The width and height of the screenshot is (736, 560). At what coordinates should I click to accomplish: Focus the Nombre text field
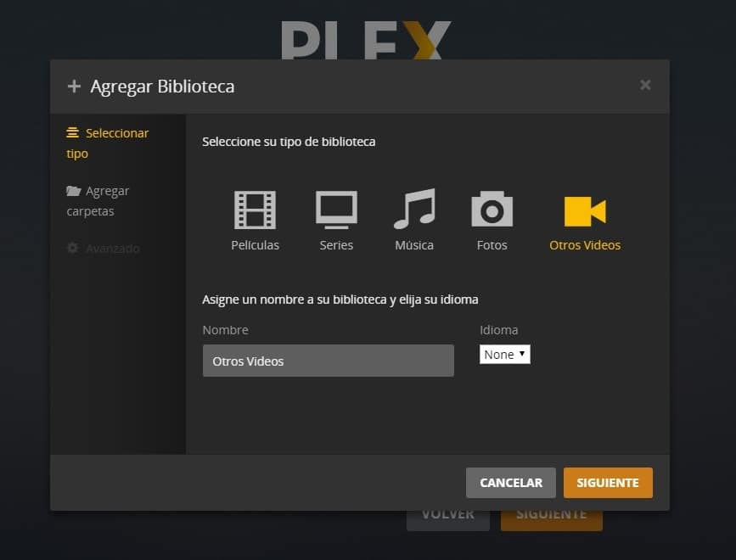328,361
